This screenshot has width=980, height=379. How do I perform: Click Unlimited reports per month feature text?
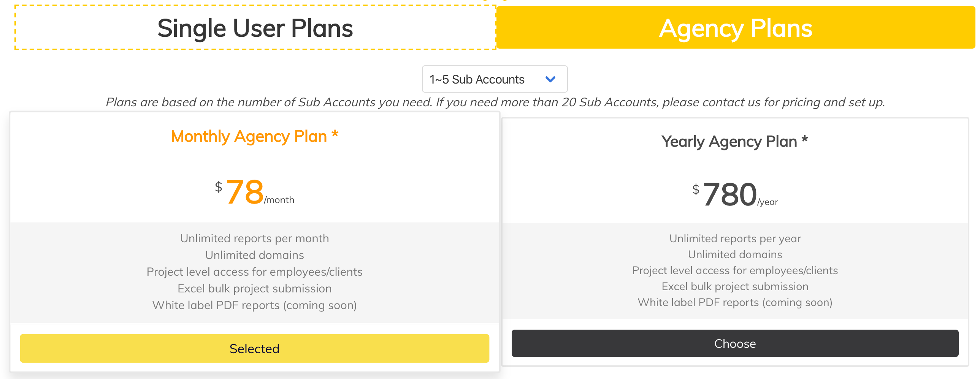pos(254,238)
